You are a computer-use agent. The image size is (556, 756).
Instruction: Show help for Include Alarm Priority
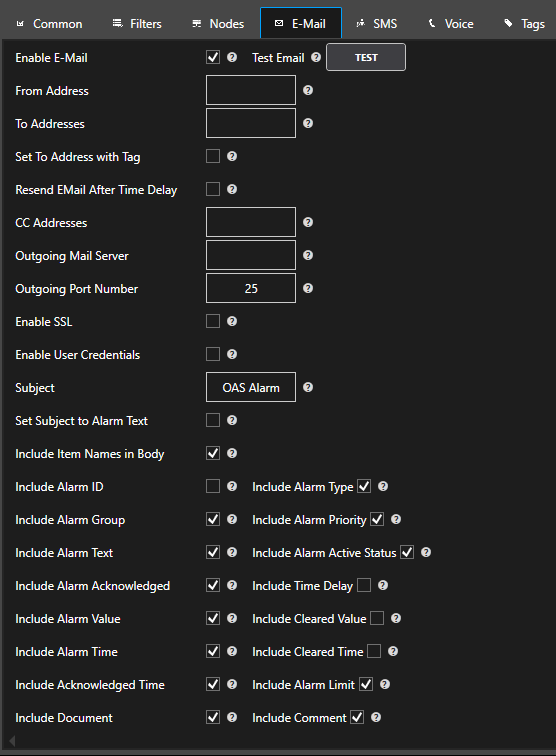[x=396, y=519]
